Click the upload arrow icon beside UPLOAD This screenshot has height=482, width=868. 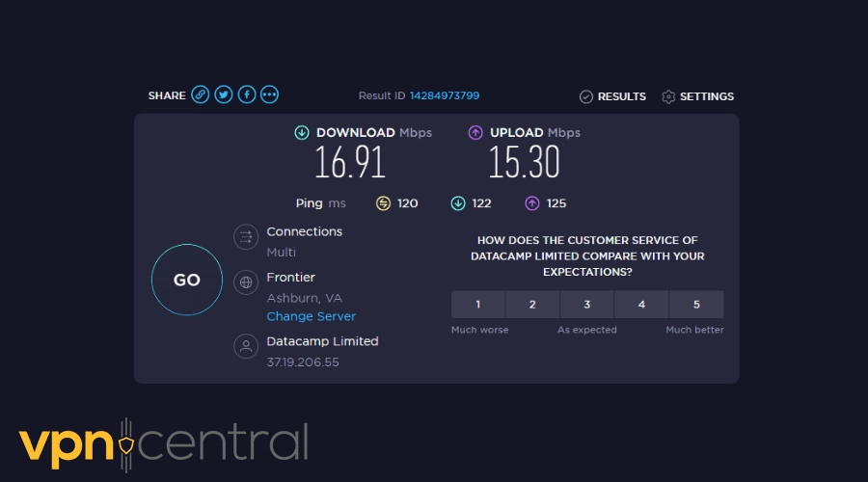click(x=475, y=133)
